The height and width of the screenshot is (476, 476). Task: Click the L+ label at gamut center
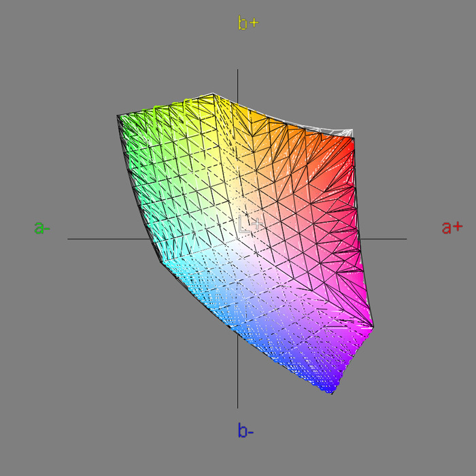click(251, 224)
